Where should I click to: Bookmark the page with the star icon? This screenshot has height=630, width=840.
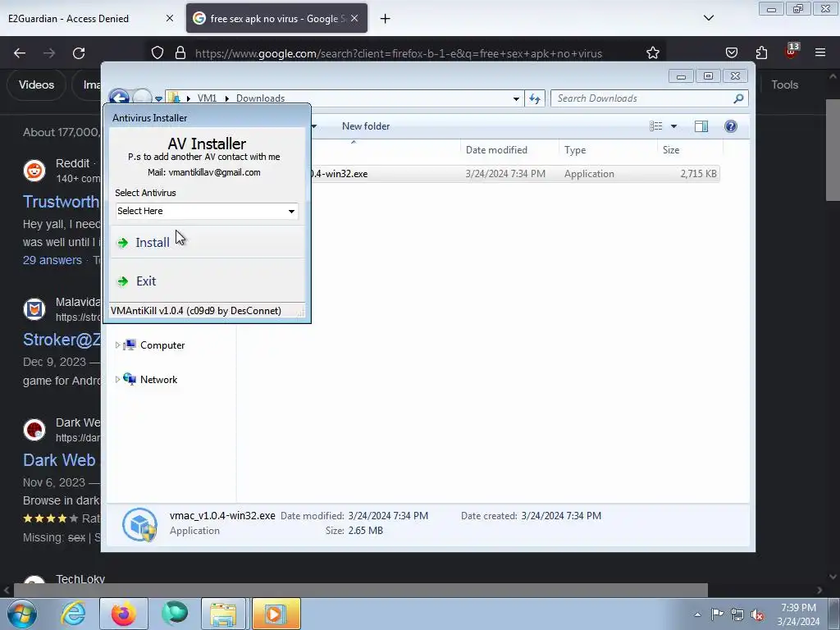click(652, 53)
